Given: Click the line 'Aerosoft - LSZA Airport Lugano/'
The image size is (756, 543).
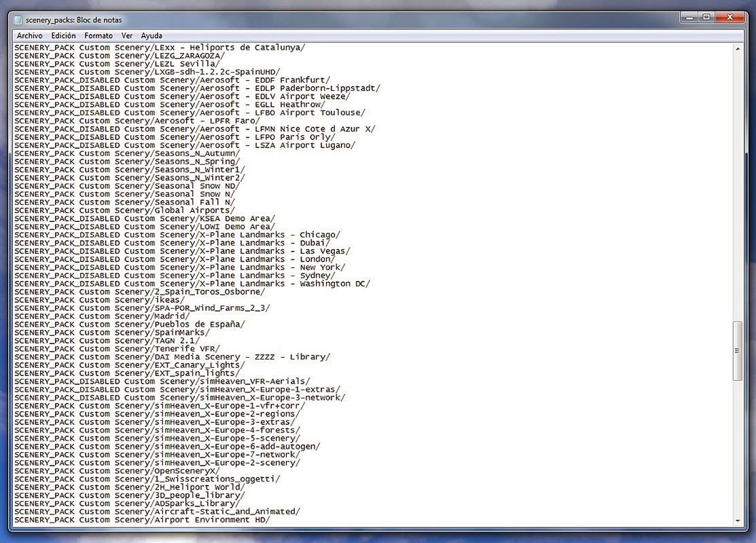Looking at the screenshot, I should (x=185, y=145).
